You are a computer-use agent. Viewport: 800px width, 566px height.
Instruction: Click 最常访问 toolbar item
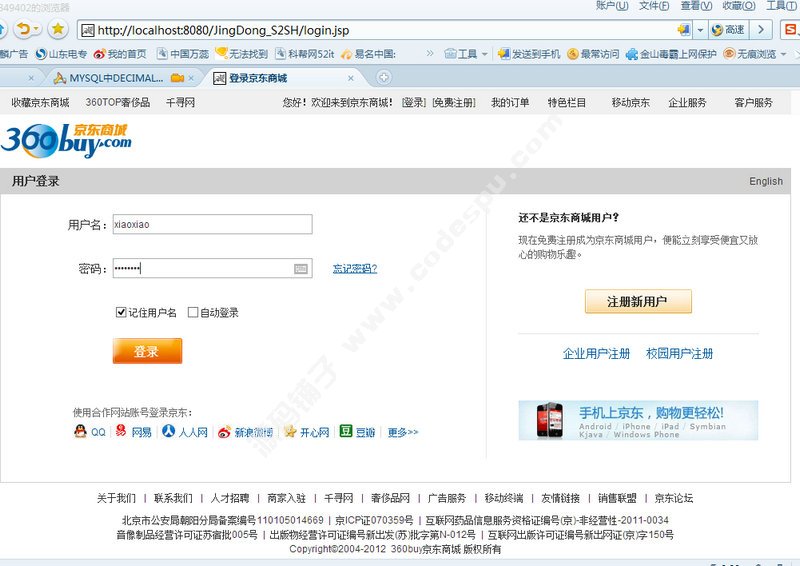pyautogui.click(x=593, y=54)
